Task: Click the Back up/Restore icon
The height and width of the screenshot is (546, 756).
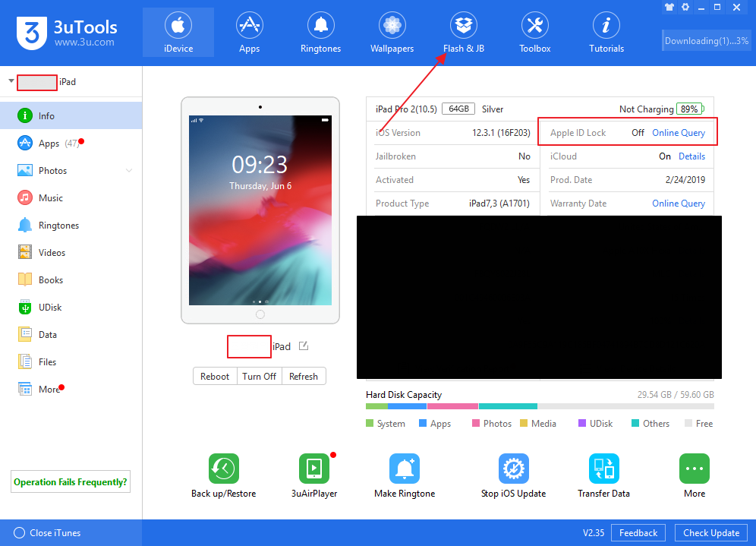Action: click(223, 468)
